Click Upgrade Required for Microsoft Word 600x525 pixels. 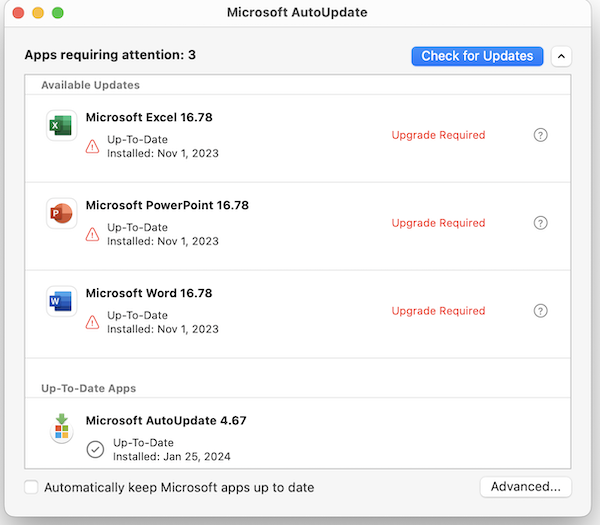pyautogui.click(x=438, y=311)
